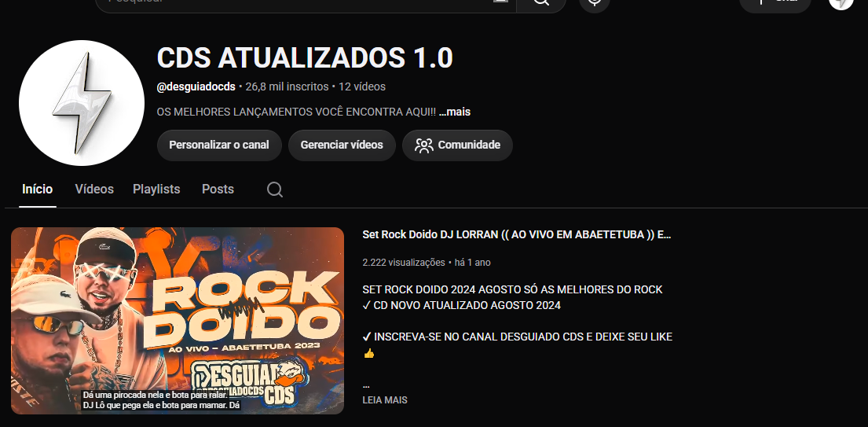Open the Criar button at top right

point(775,3)
